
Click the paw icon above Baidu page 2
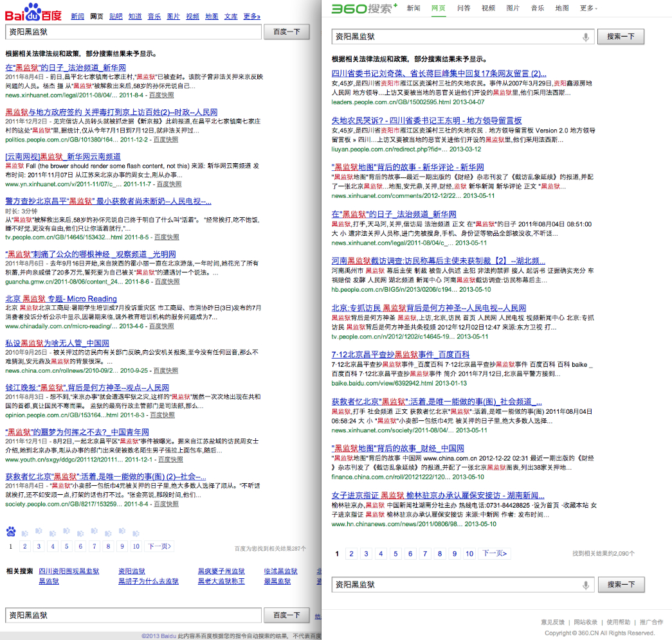(25, 533)
